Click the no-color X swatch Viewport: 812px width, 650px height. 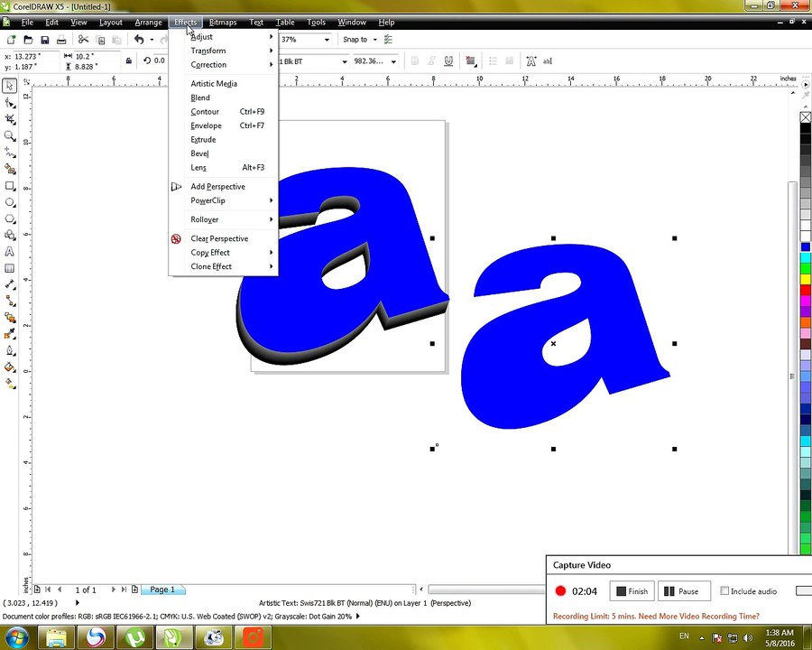pos(806,117)
